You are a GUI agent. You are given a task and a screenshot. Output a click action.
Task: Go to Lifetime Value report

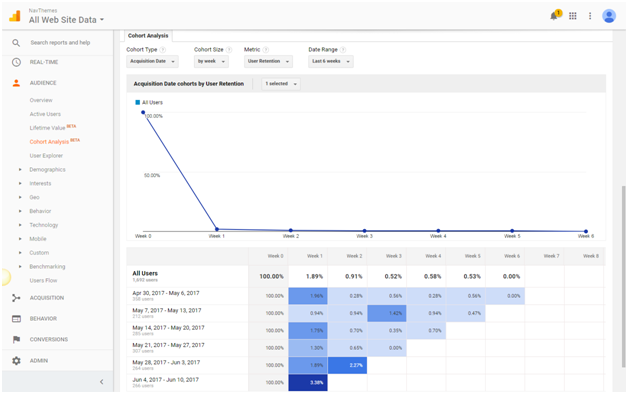(x=47, y=128)
